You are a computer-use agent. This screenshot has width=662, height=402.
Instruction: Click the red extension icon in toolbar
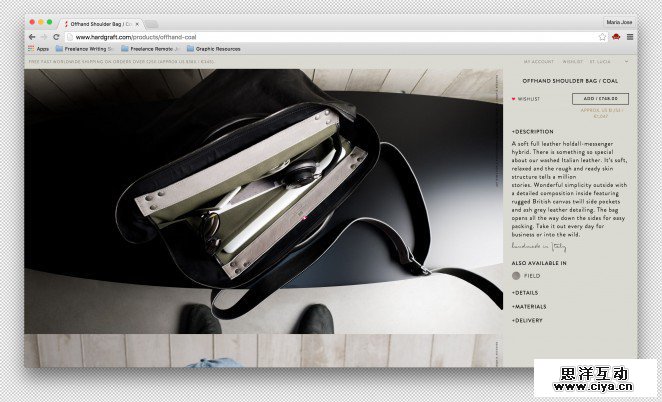coord(616,36)
